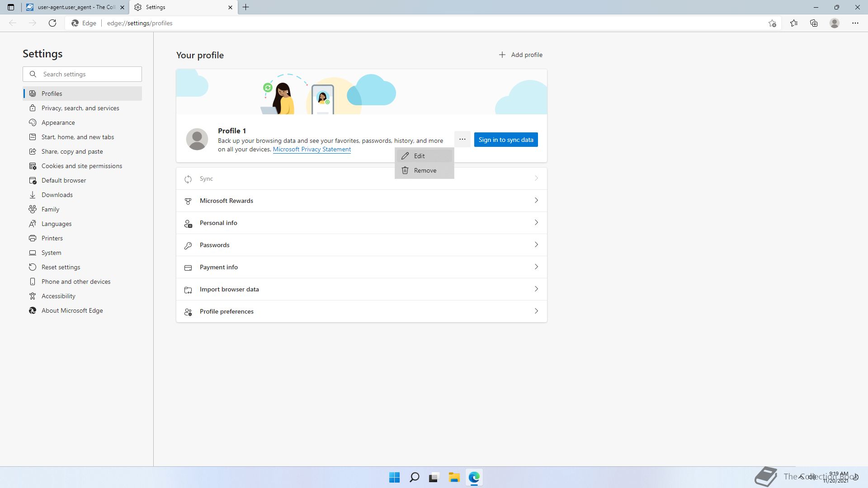Click the profile avatar in toolbar
The width and height of the screenshot is (868, 488).
tap(835, 23)
